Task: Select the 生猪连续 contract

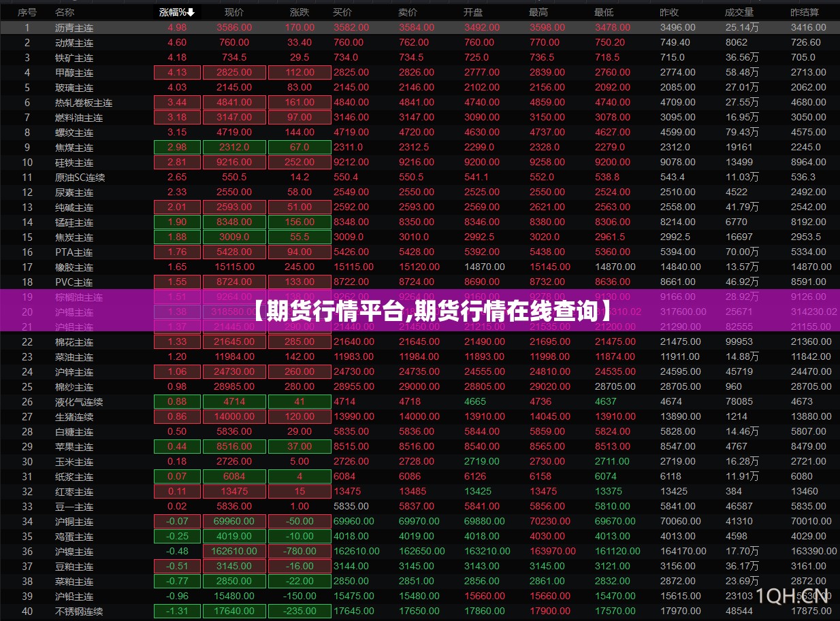Action: tap(74, 417)
